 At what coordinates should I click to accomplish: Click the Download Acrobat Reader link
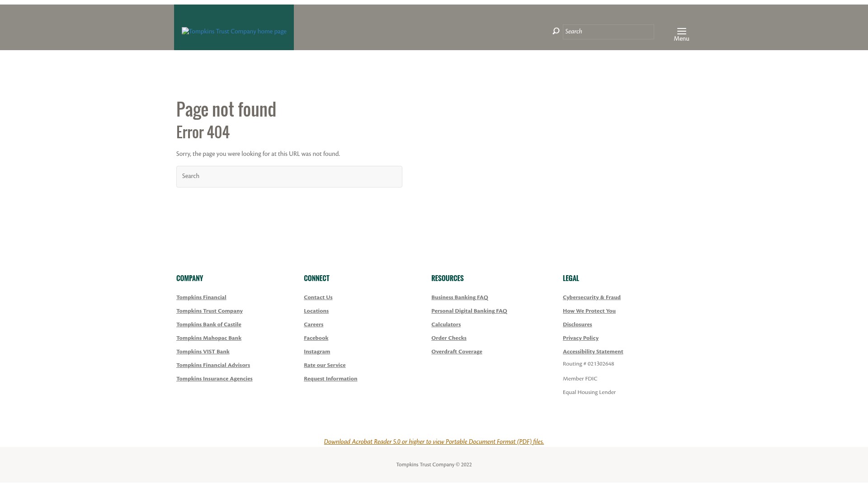tap(434, 442)
